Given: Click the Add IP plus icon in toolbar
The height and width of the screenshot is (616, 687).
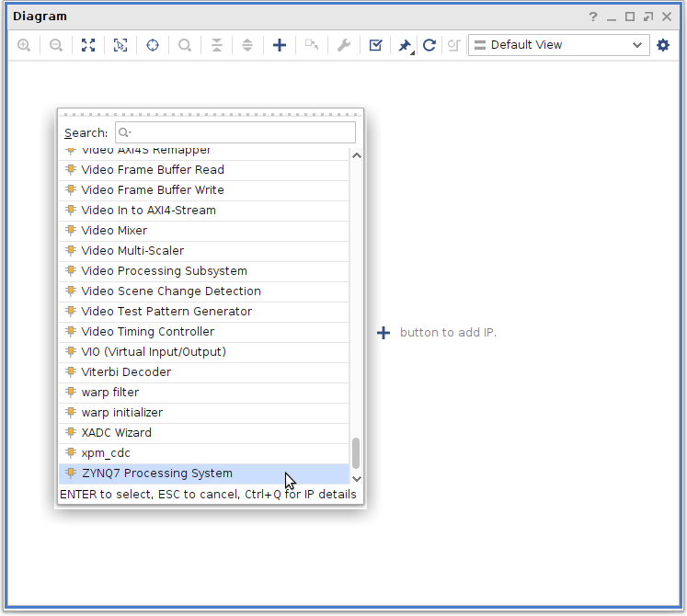Looking at the screenshot, I should (x=280, y=45).
